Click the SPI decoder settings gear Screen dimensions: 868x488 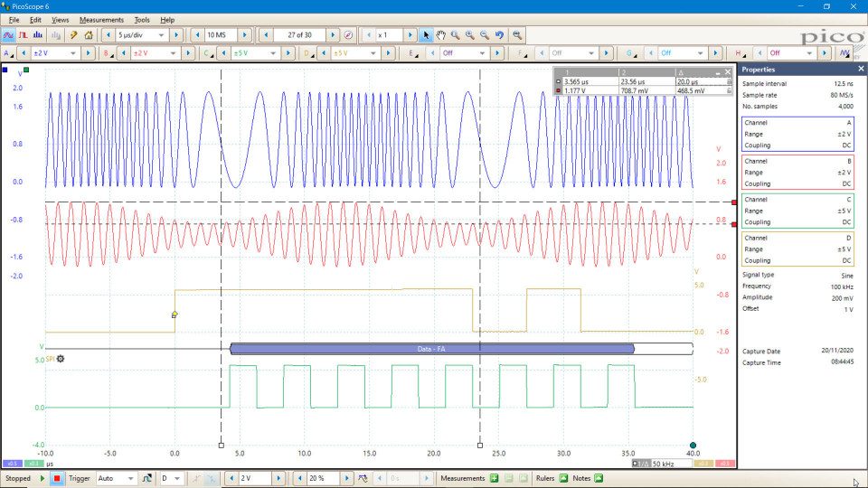point(61,359)
